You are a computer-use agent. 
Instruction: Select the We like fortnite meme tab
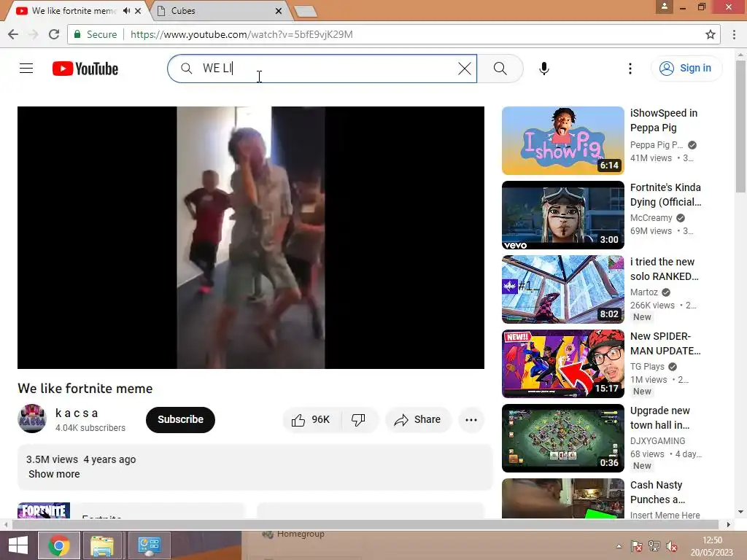click(x=74, y=10)
